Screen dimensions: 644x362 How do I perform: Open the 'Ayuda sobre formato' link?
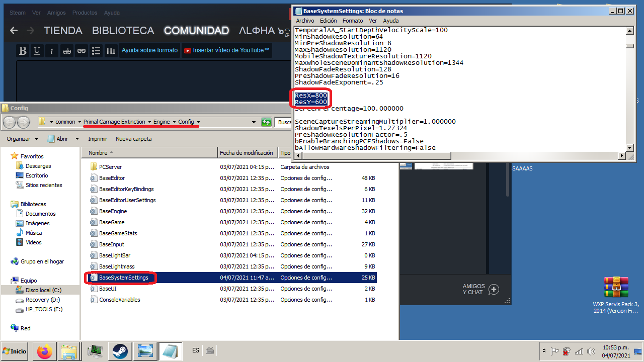149,50
